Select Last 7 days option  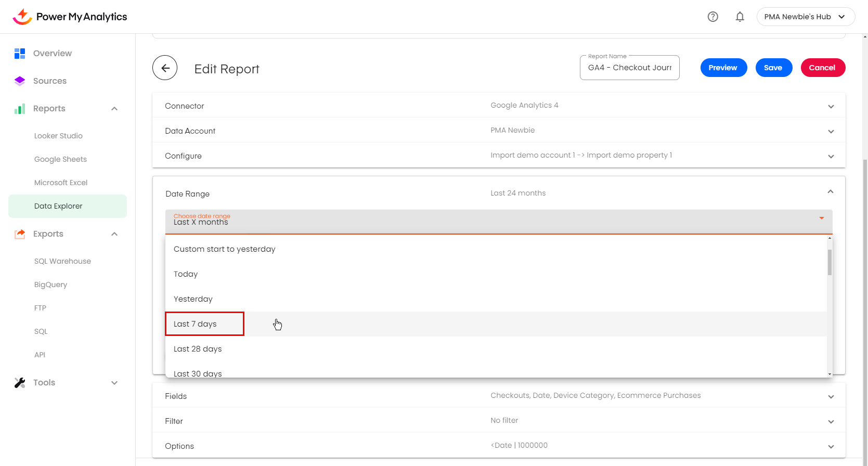pyautogui.click(x=196, y=324)
